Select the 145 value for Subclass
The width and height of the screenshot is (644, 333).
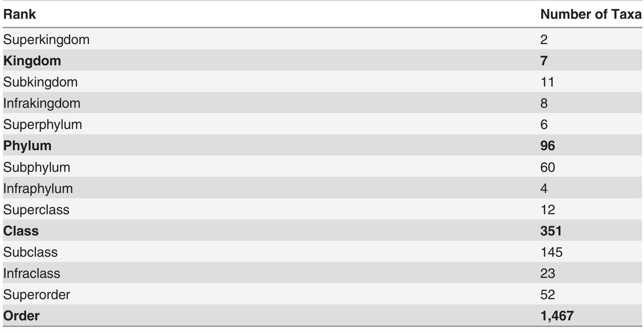[x=551, y=252]
